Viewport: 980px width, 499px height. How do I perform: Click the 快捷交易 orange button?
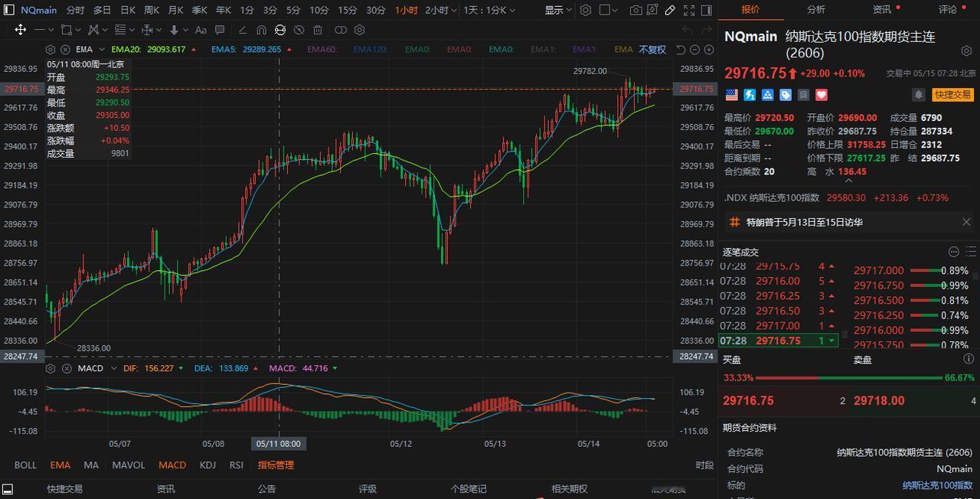(x=952, y=95)
